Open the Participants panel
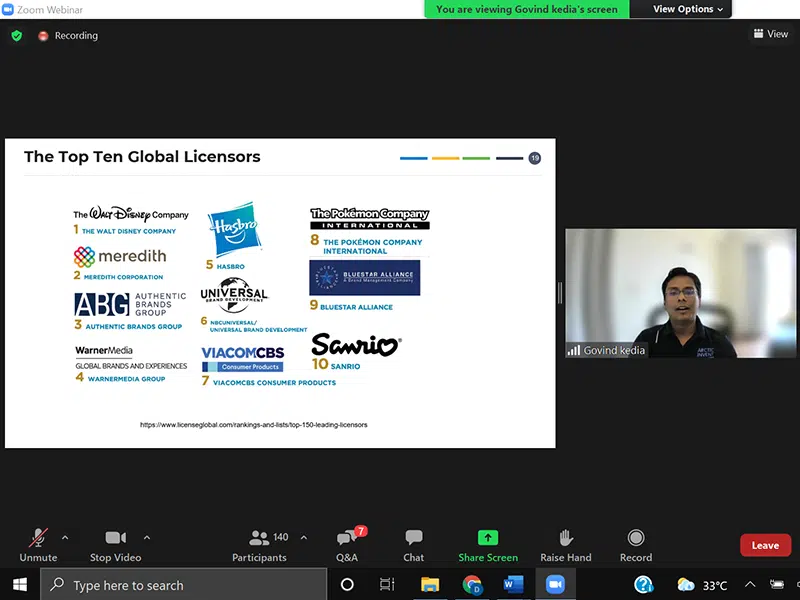 [x=259, y=545]
